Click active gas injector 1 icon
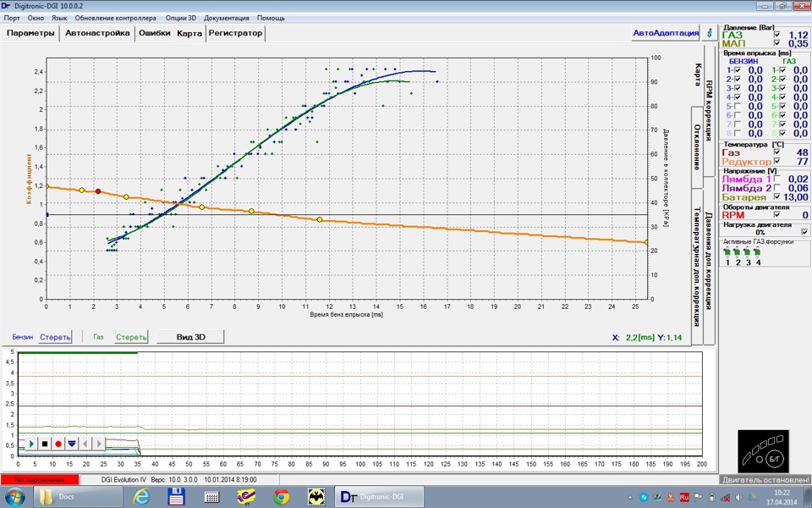Viewport: 812px width, 508px height. (x=727, y=252)
